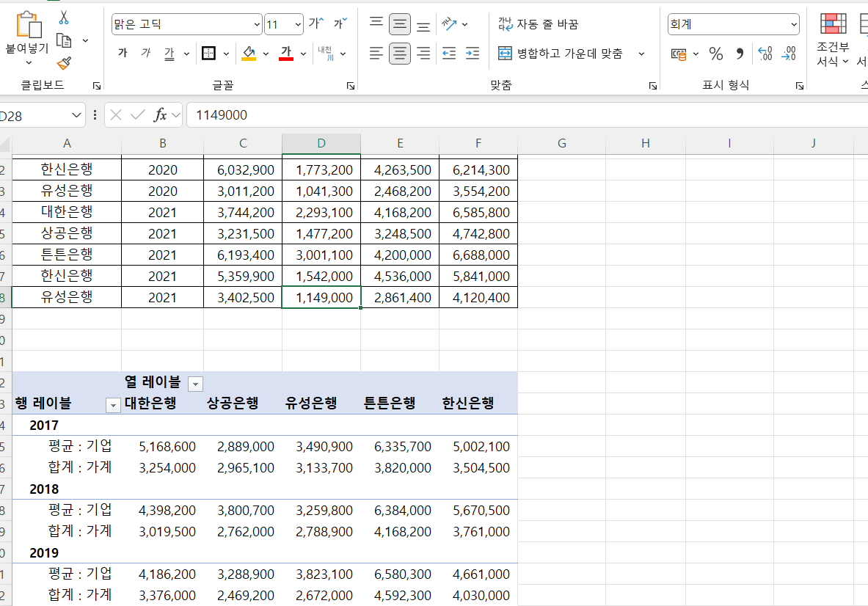Toggle italic formatting
The height and width of the screenshot is (606, 868).
click(x=145, y=54)
